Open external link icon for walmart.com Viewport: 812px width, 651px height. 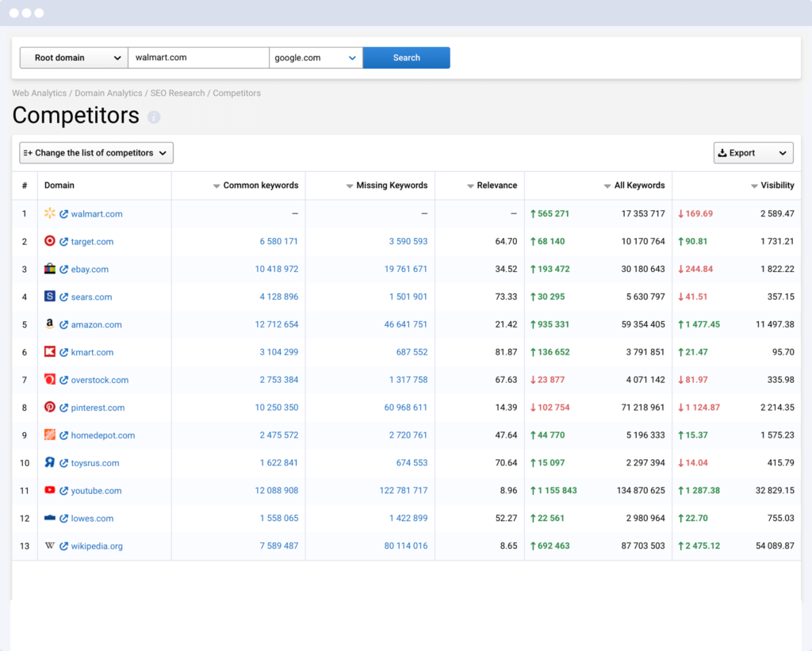63,214
